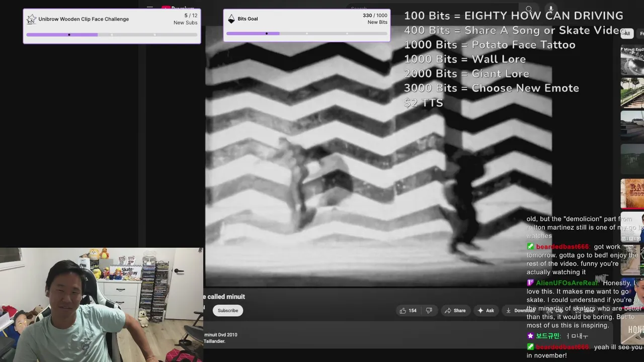This screenshot has height=362, width=644.
Task: Click the YouTube Premium logo
Action: pos(178,8)
